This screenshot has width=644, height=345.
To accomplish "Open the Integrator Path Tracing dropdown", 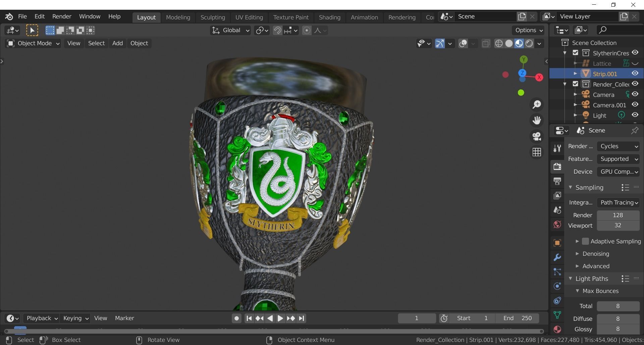I will click(x=618, y=203).
